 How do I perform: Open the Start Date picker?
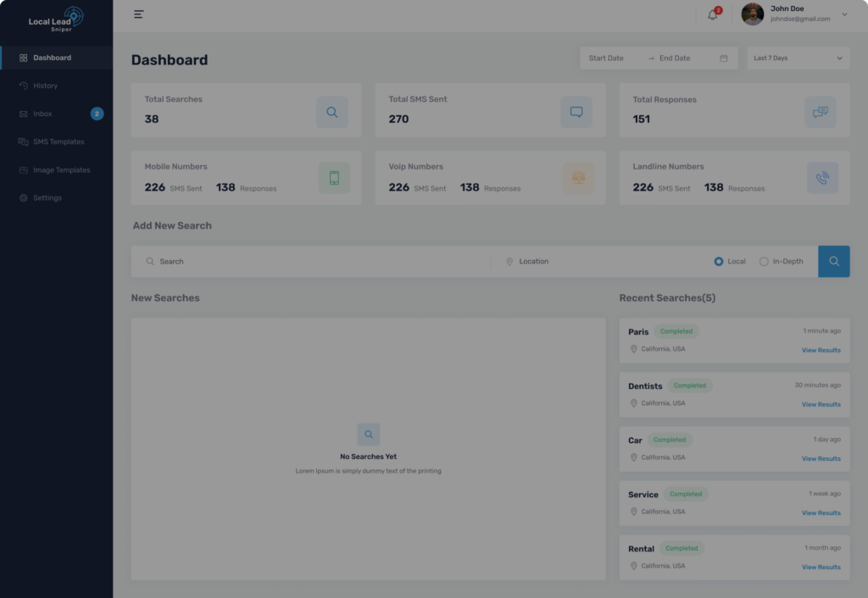coord(607,58)
